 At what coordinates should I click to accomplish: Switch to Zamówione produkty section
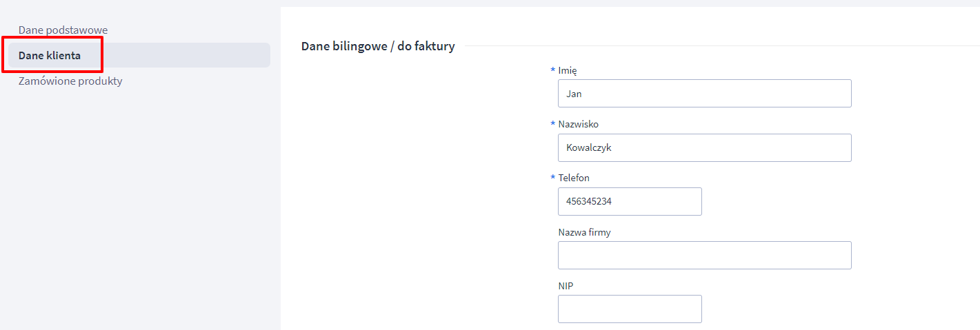click(x=70, y=81)
